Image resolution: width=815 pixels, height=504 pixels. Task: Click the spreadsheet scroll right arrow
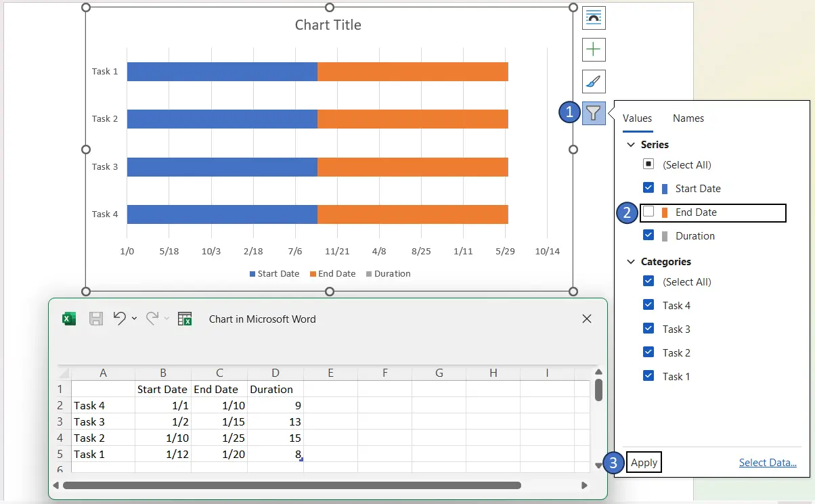pyautogui.click(x=584, y=485)
